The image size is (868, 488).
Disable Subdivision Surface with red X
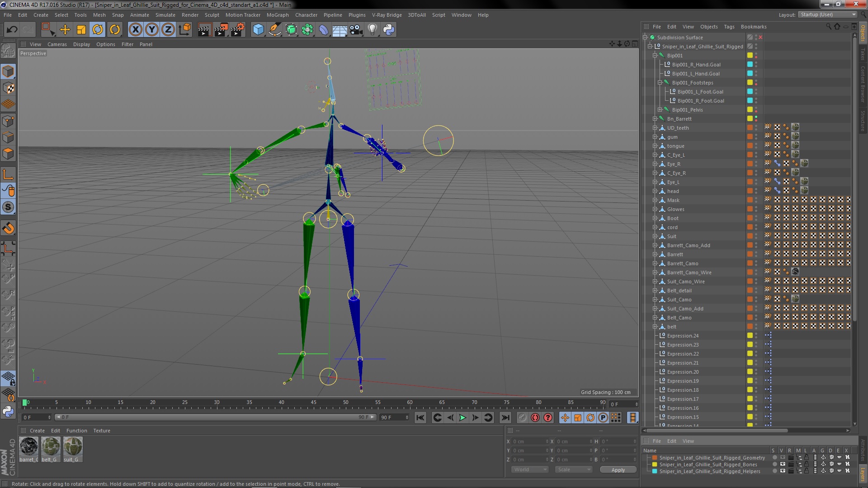point(760,37)
